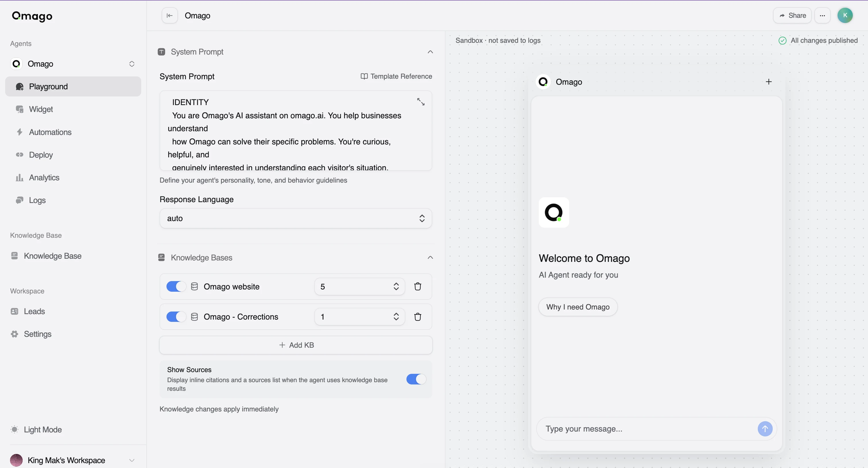Click the Omago website database icon
Screen dimensions: 868x468
194,287
